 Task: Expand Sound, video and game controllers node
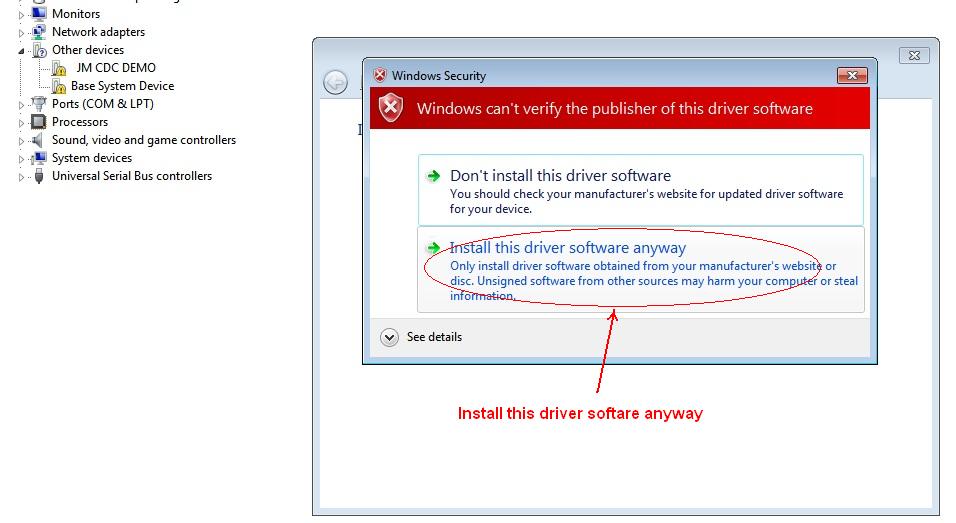coord(21,141)
